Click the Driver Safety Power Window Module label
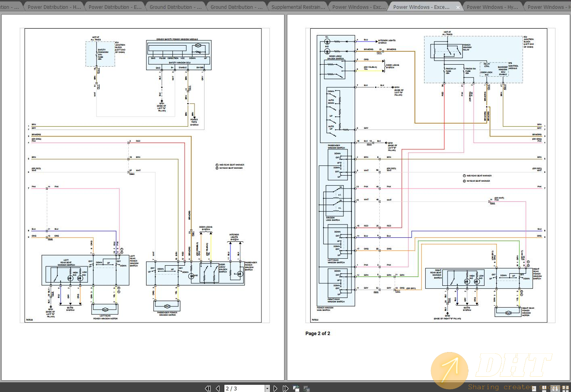Viewport: 571px width, 392px height. (177, 40)
